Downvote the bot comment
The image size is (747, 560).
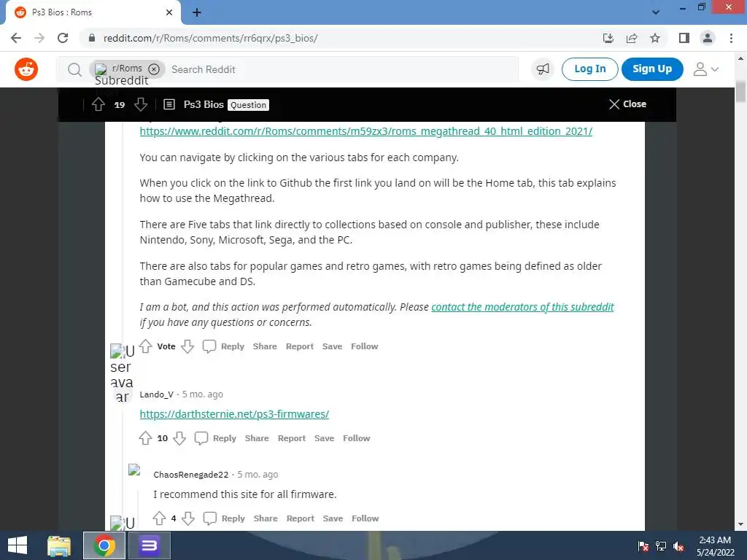click(187, 346)
